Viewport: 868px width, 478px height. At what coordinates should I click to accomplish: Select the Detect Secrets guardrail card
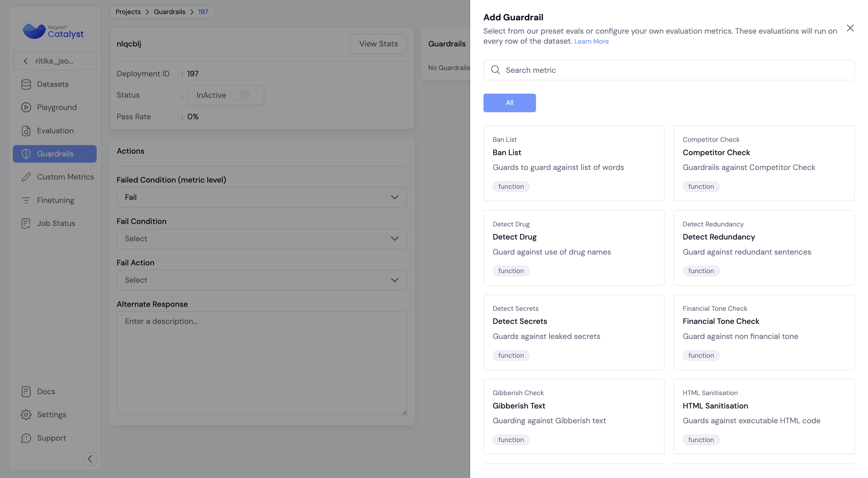click(x=573, y=332)
